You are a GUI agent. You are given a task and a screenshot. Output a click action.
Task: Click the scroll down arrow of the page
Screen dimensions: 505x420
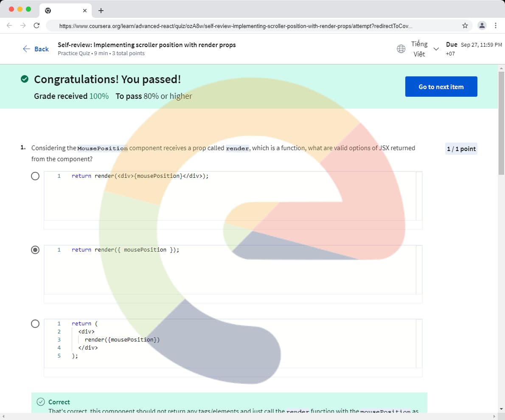(x=501, y=409)
